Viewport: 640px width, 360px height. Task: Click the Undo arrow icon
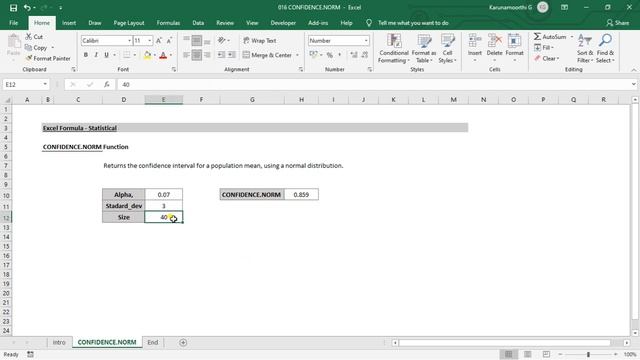coord(27,7)
